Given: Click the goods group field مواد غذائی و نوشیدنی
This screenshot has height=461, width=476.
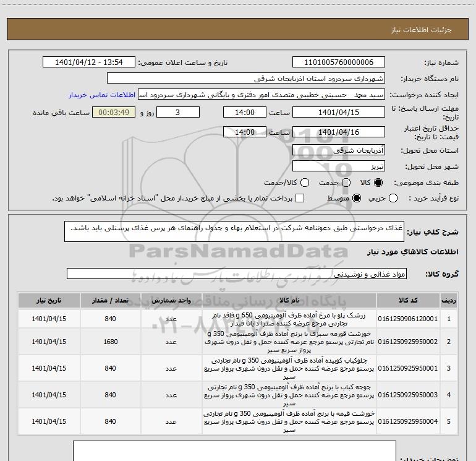Looking at the screenshot, I should (237, 274).
